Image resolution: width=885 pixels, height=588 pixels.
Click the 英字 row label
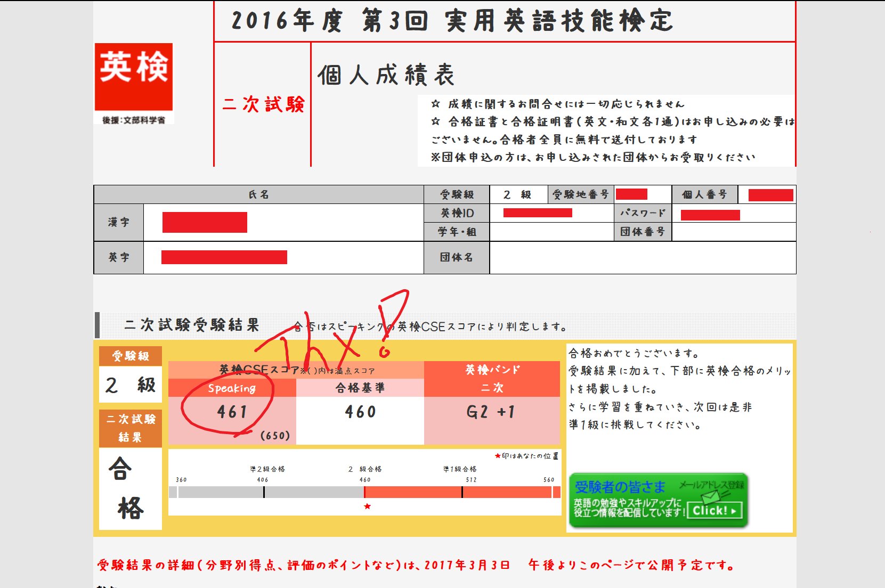click(x=119, y=257)
